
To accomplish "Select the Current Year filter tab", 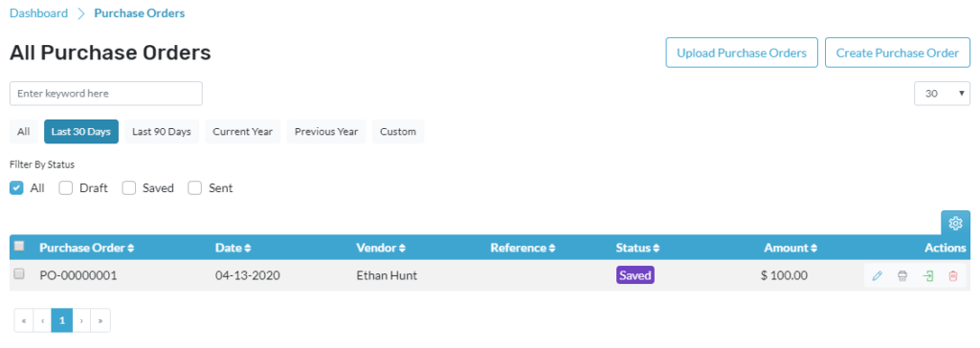I will coord(242,132).
